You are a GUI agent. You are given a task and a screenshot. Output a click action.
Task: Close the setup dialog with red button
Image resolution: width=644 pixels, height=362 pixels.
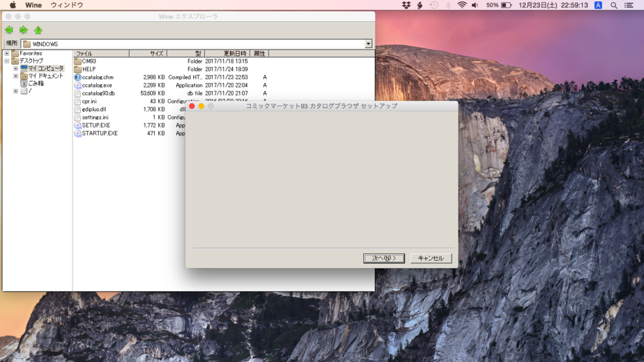(x=192, y=106)
